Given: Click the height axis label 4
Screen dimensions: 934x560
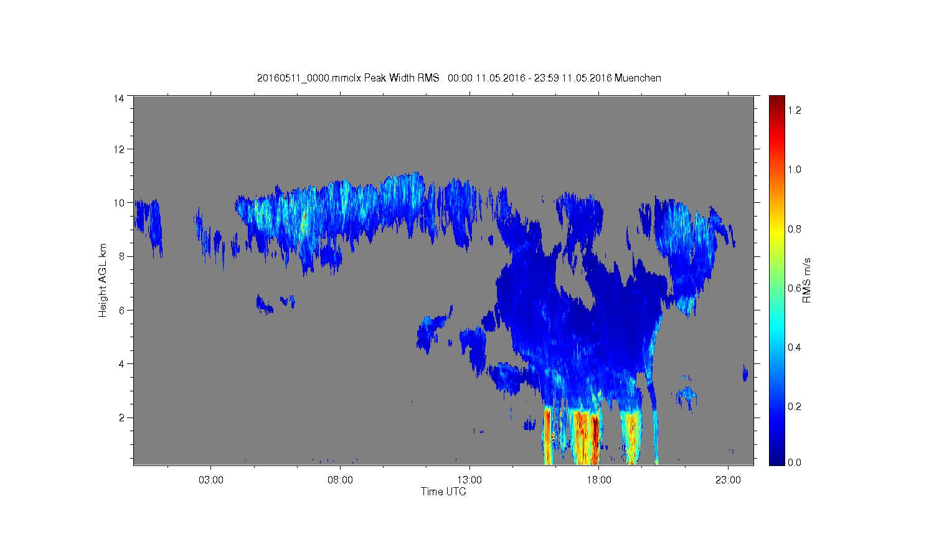Looking at the screenshot, I should (x=122, y=364).
